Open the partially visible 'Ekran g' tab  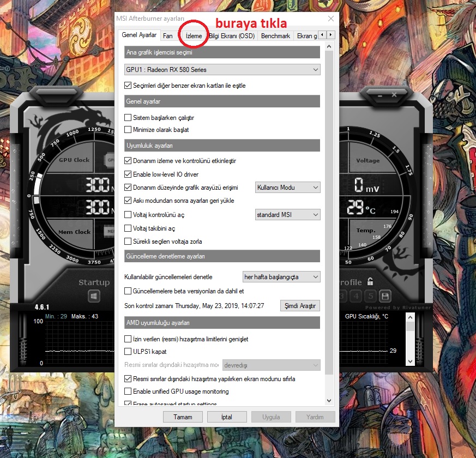tap(306, 36)
